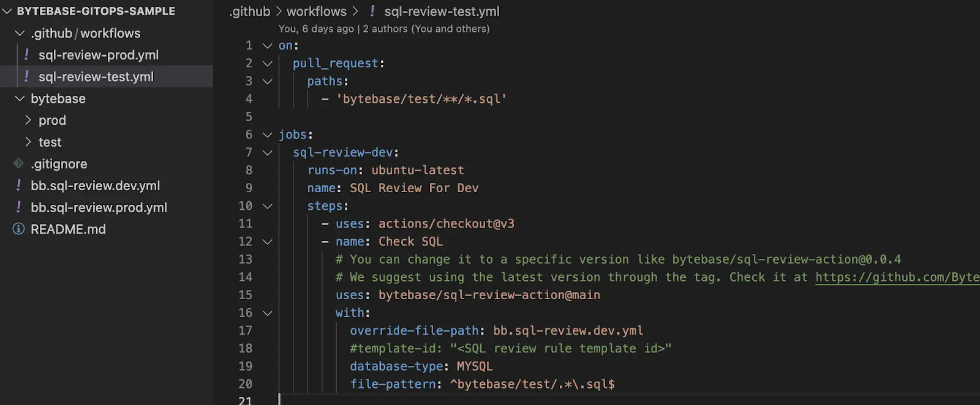Expand the prod folder chevron

point(28,120)
